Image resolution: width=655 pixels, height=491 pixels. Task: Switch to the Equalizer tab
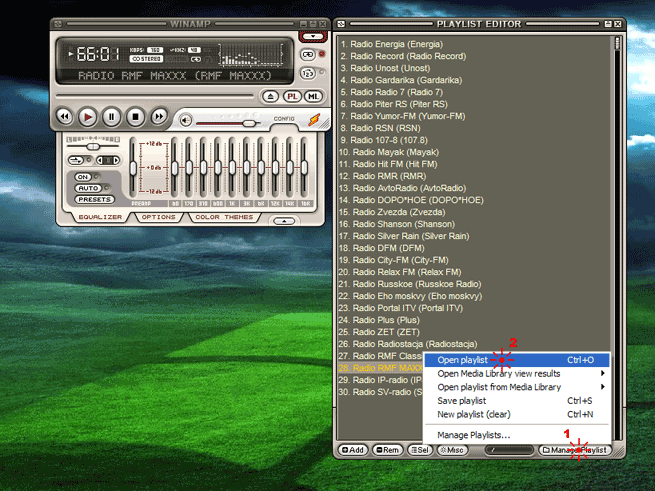tap(100, 217)
